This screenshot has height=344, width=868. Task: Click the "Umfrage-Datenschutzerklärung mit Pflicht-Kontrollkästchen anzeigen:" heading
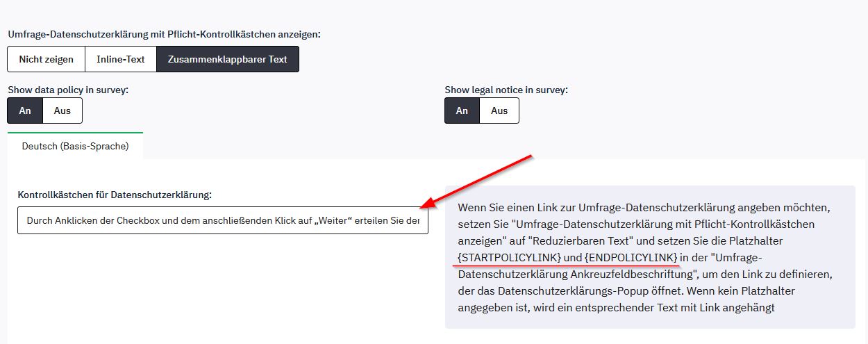coord(164,33)
